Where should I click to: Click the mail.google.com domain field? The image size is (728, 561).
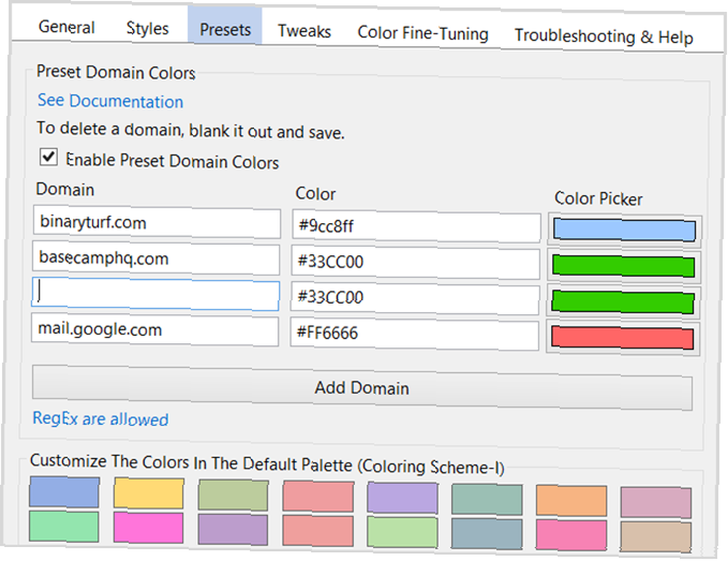[x=155, y=329]
